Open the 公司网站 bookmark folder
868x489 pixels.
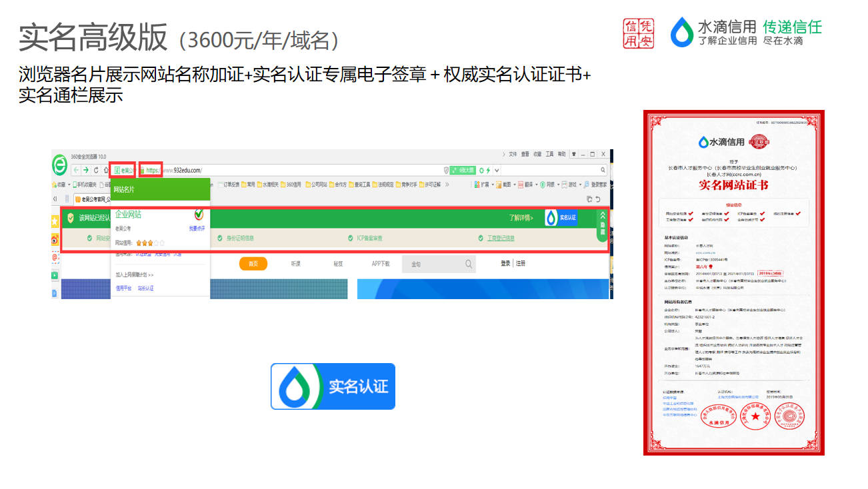[316, 185]
